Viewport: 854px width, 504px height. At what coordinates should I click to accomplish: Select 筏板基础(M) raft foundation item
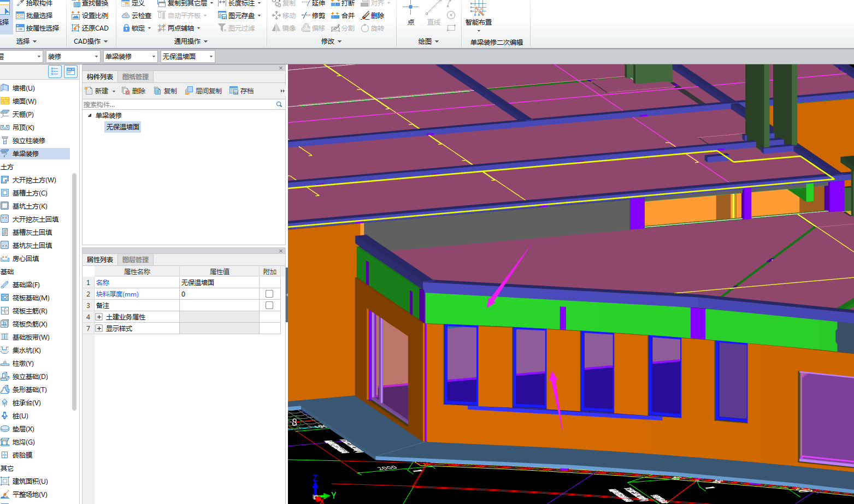click(26, 298)
